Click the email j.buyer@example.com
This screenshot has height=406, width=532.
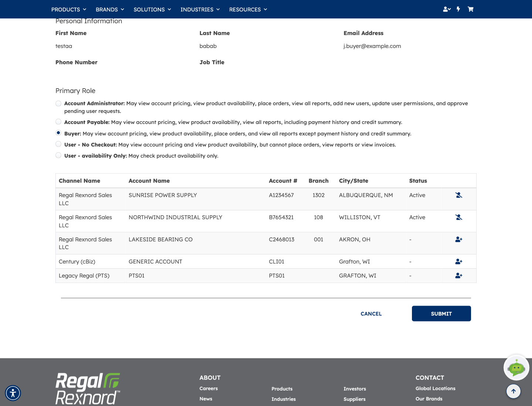[372, 46]
